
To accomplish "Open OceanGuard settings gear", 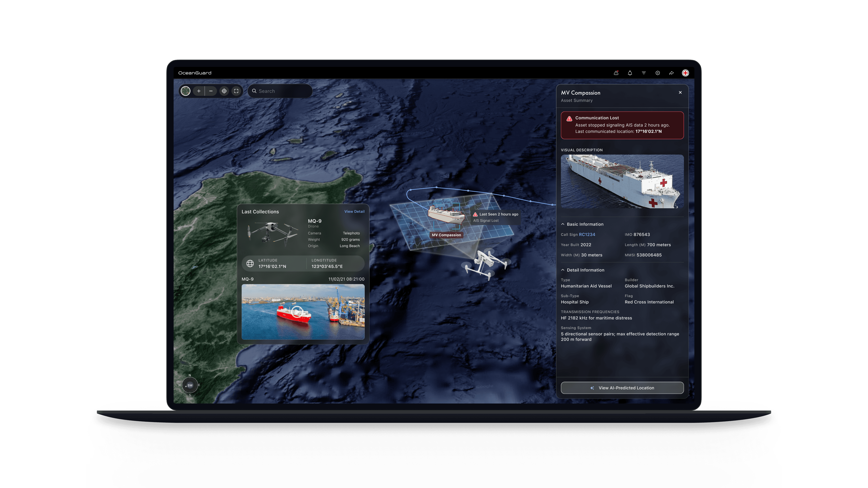I will 657,73.
